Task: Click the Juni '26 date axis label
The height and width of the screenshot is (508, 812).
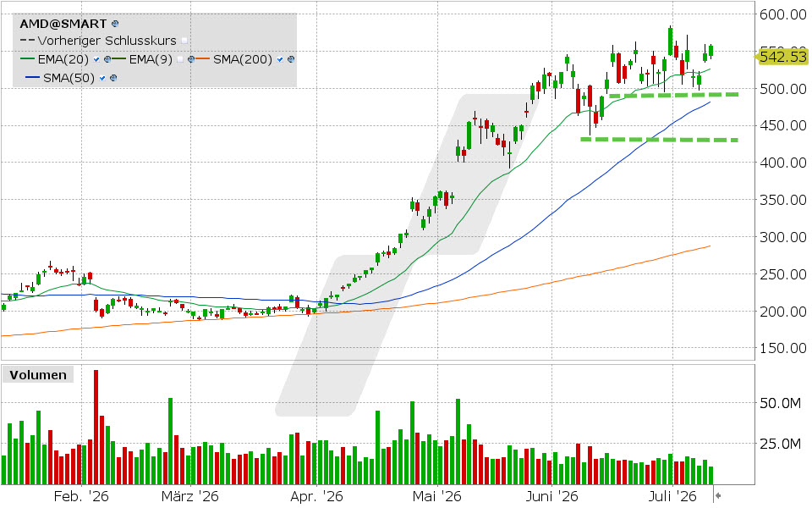Action: point(552,497)
